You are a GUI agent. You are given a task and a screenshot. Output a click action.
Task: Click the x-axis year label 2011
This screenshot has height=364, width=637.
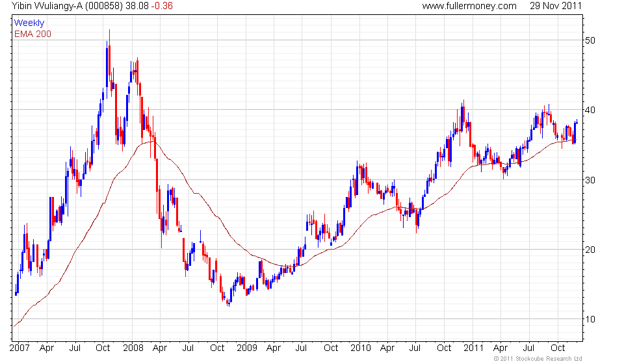(x=474, y=348)
